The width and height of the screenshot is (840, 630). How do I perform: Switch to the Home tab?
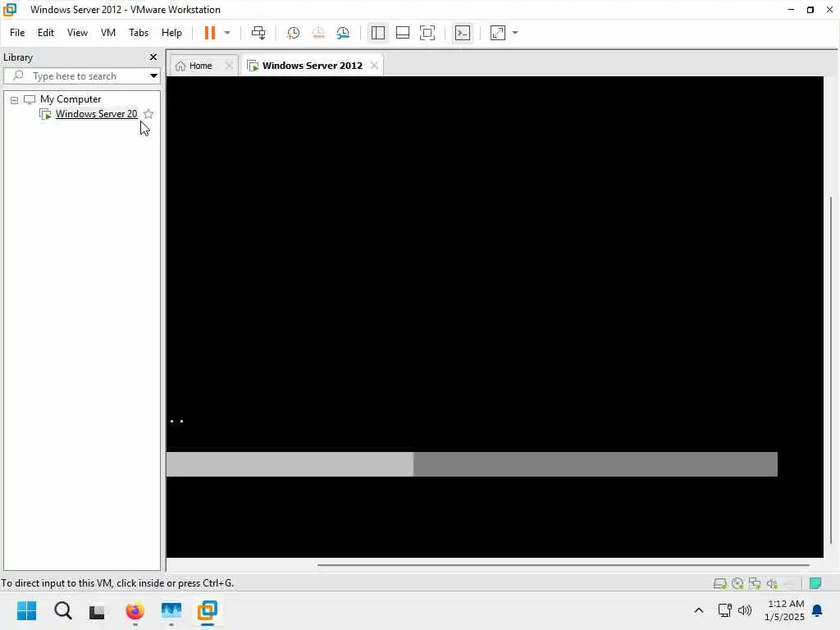tap(200, 66)
